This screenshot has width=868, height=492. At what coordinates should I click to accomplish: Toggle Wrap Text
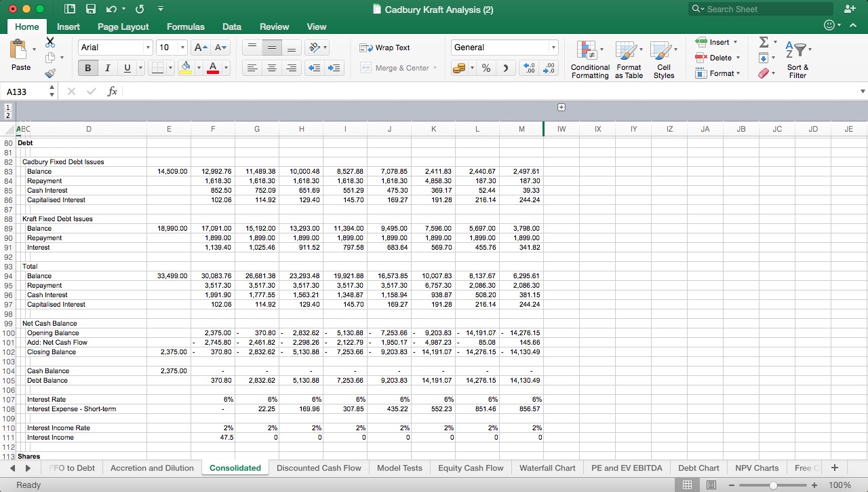pos(384,48)
